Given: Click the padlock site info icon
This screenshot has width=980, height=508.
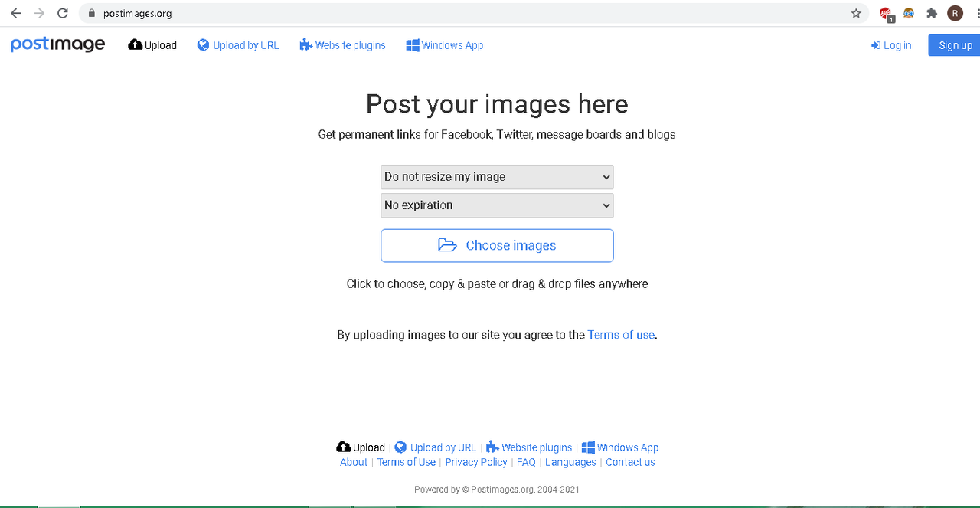Looking at the screenshot, I should 91,14.
